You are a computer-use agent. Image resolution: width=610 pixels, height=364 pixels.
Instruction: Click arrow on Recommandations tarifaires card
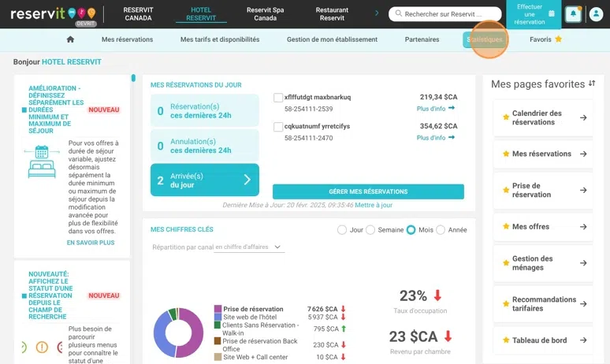point(583,303)
